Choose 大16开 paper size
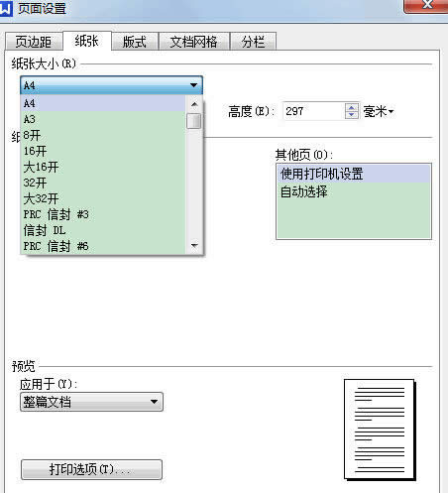The width and height of the screenshot is (448, 493). (103, 167)
